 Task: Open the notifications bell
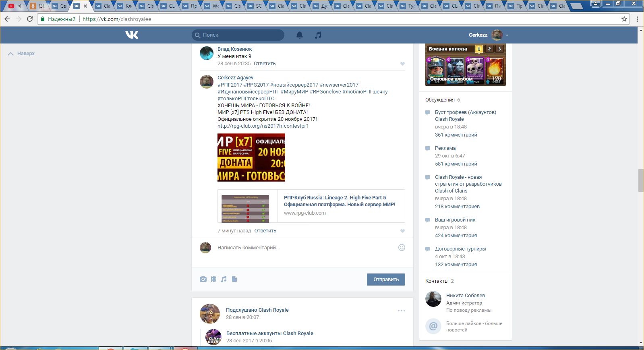(x=300, y=35)
